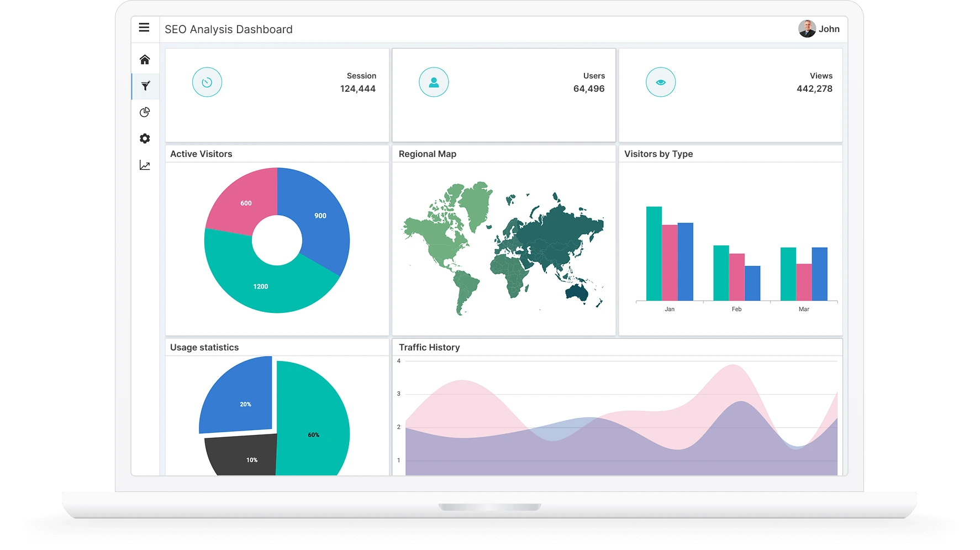Click the Users 64,496 stat card
980x550 pixels.
[504, 95]
